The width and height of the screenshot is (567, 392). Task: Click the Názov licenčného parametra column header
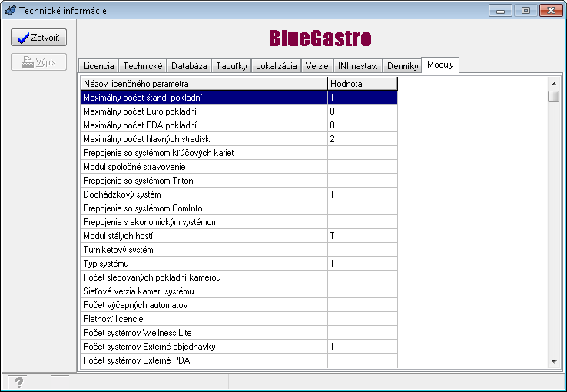click(204, 84)
